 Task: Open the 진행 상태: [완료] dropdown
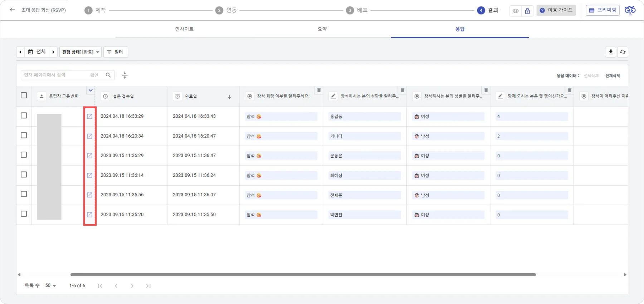coord(80,52)
